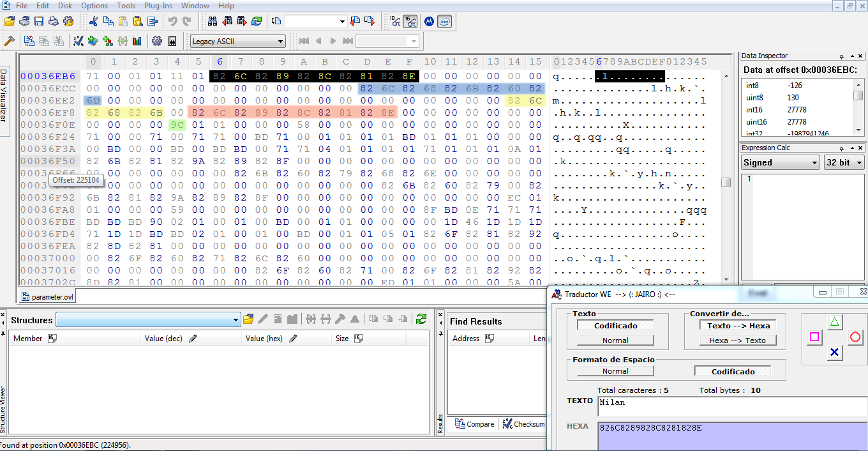This screenshot has width=868, height=451.
Task: Open the Window menu
Action: [x=195, y=6]
